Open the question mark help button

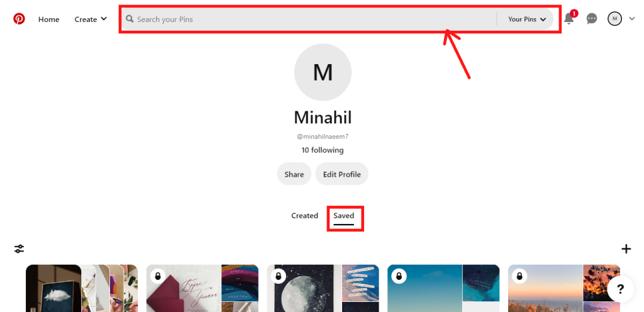point(620,289)
